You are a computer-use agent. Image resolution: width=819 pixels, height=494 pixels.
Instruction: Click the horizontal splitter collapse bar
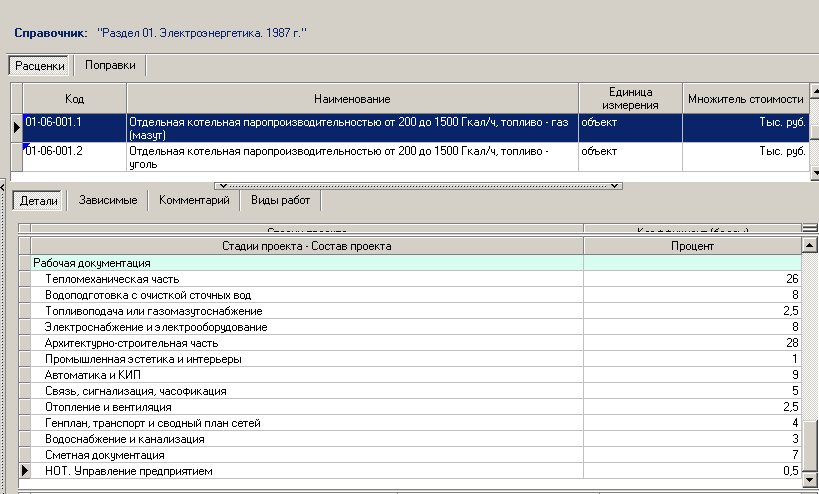point(419,185)
